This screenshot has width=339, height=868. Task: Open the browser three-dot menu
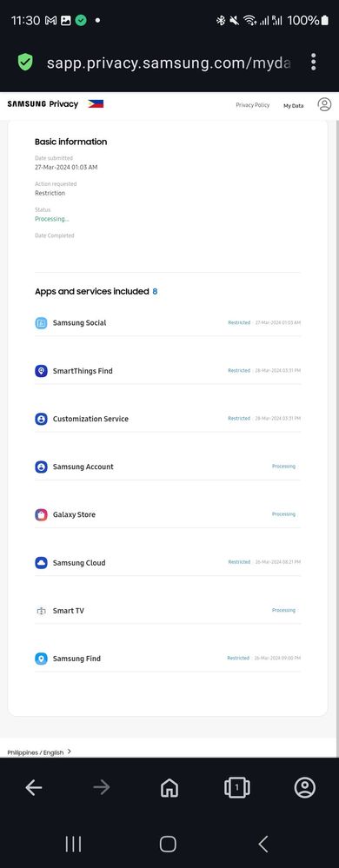pyautogui.click(x=314, y=62)
